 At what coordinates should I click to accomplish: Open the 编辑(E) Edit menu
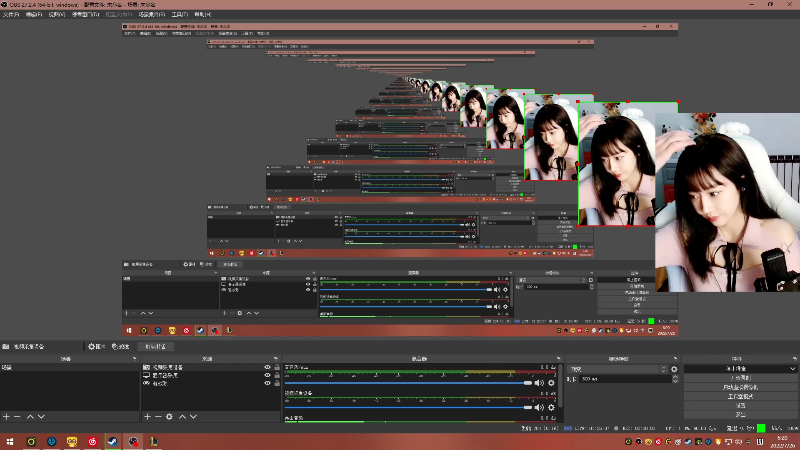(x=34, y=14)
